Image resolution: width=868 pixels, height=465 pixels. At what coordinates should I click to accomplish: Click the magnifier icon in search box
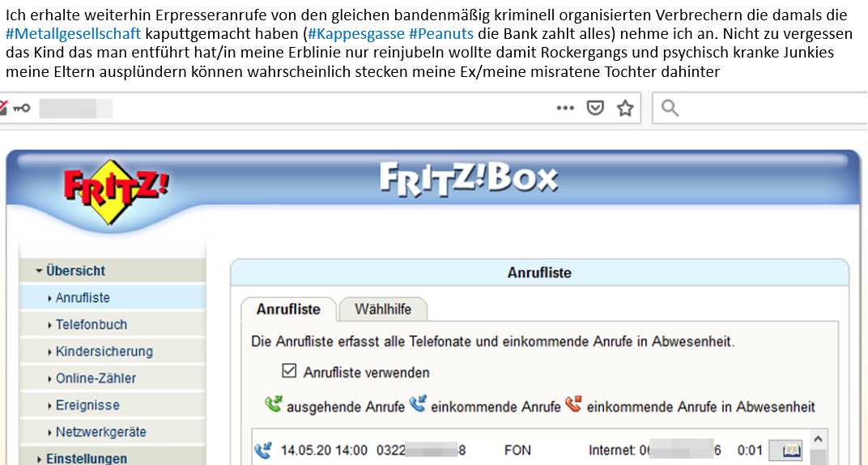(x=670, y=108)
